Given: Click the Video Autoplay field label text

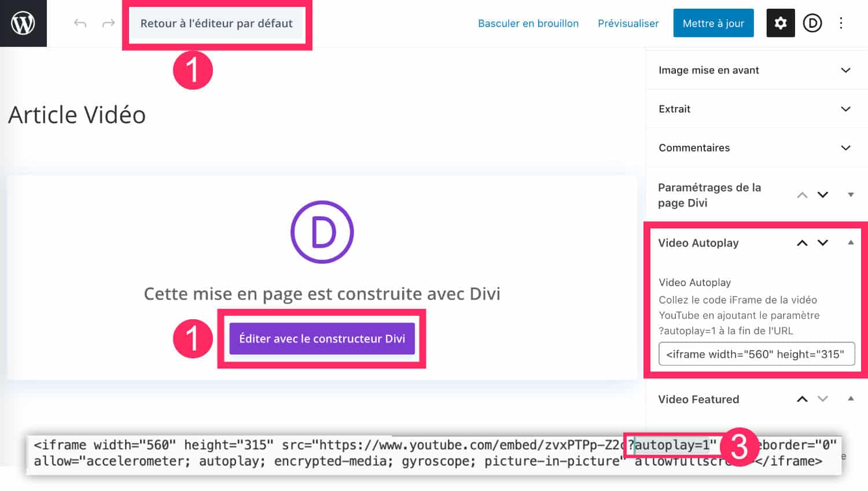Looking at the screenshot, I should coord(694,282).
